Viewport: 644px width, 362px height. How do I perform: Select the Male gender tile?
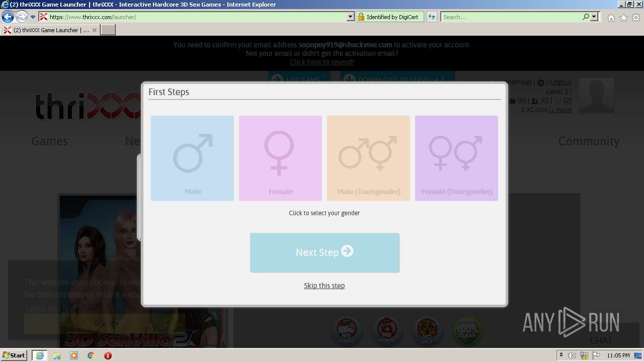click(192, 158)
